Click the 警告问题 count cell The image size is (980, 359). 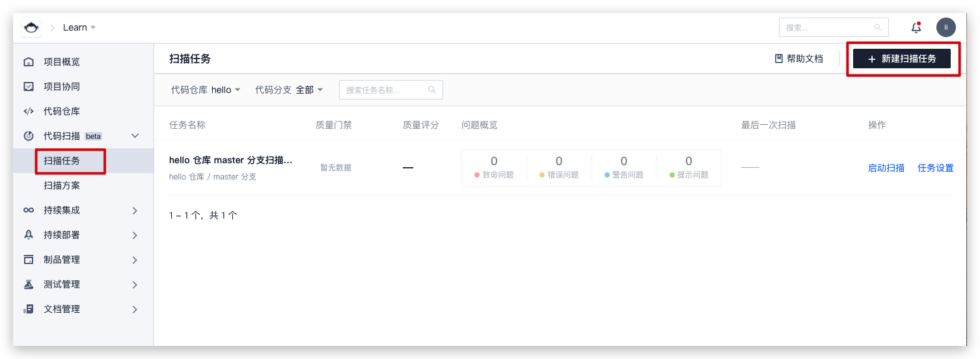[x=624, y=167]
